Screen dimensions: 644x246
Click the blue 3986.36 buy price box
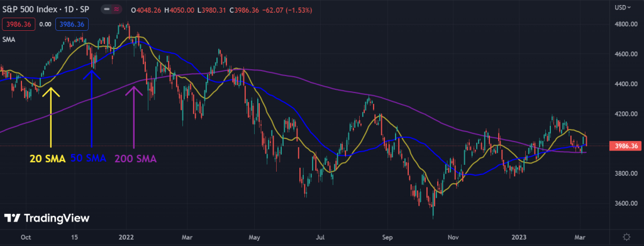(x=72, y=25)
